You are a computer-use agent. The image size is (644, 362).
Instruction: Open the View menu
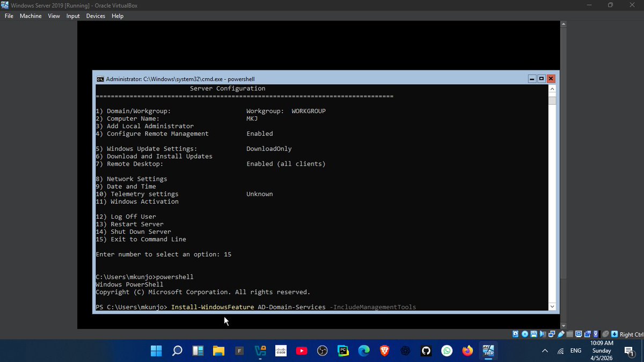click(54, 16)
